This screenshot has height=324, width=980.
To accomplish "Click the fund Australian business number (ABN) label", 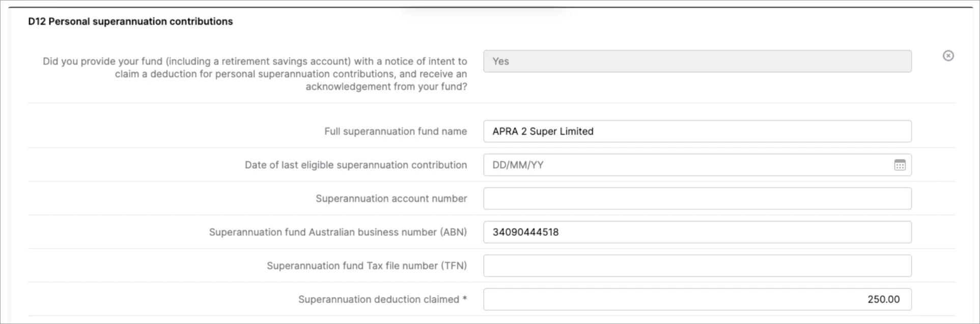I will pyautogui.click(x=338, y=232).
